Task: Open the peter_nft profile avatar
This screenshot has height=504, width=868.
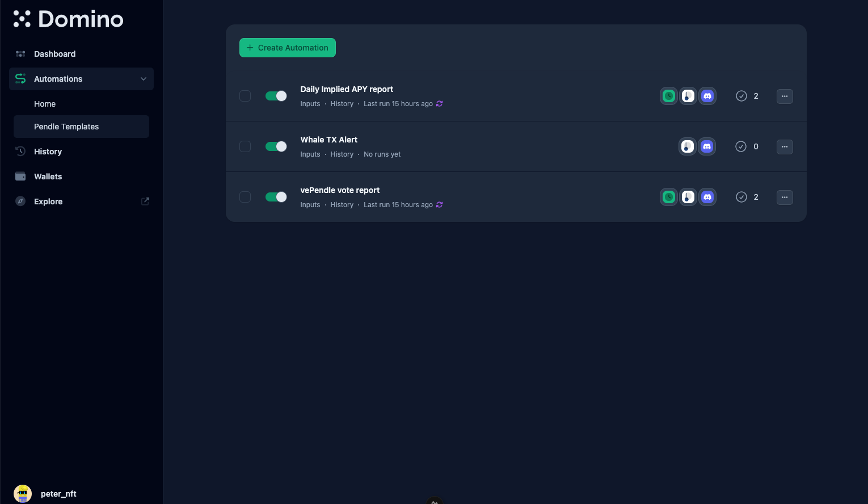Action: click(x=23, y=493)
